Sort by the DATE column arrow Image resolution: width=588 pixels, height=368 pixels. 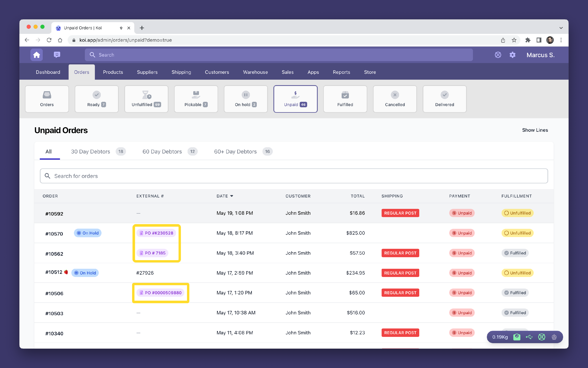click(x=231, y=196)
